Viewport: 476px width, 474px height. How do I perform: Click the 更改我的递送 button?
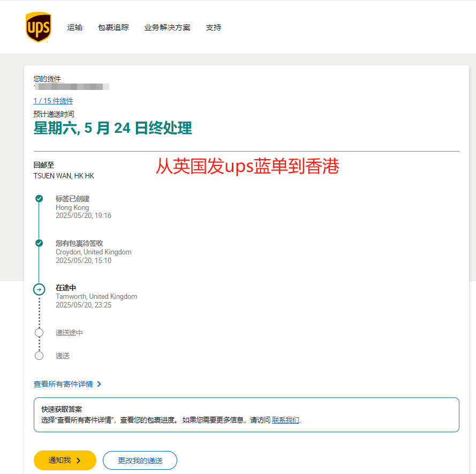coord(140,460)
